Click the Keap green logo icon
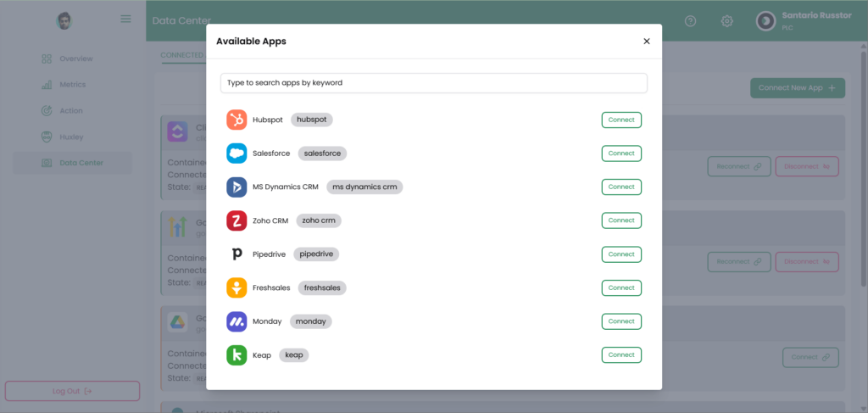Viewport: 868px width, 413px height. (x=236, y=354)
